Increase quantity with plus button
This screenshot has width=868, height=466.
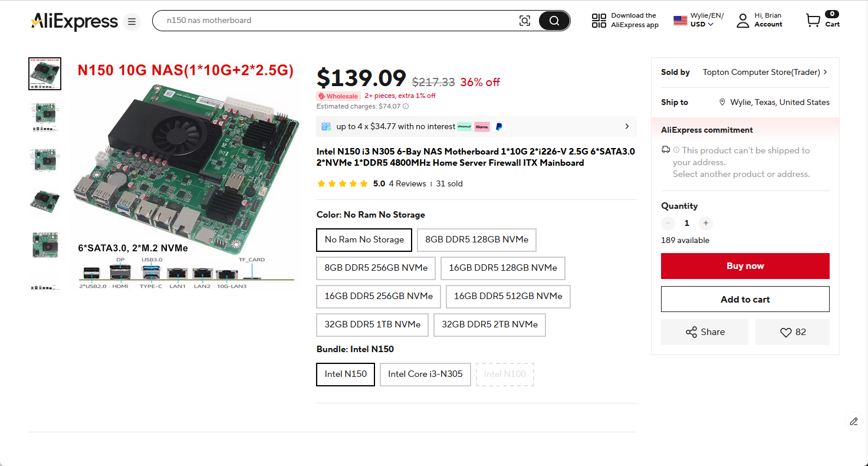(x=706, y=223)
